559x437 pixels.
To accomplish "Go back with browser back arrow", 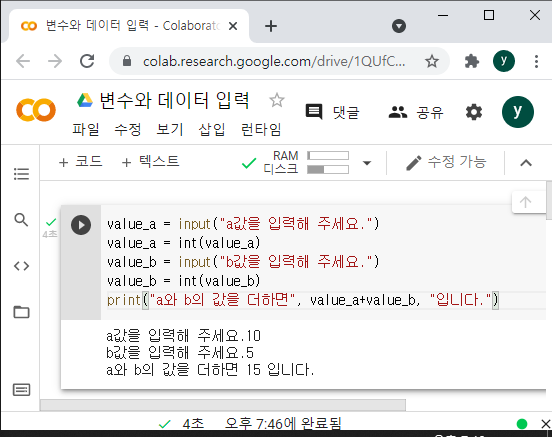I will pos(23,61).
